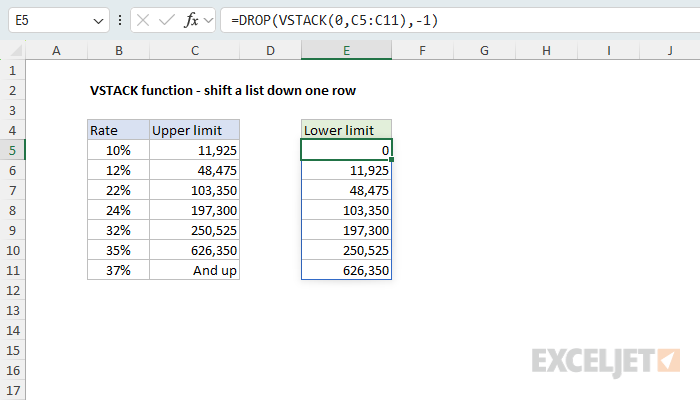Select the cell with 10% rate
The image size is (700, 400).
click(119, 150)
